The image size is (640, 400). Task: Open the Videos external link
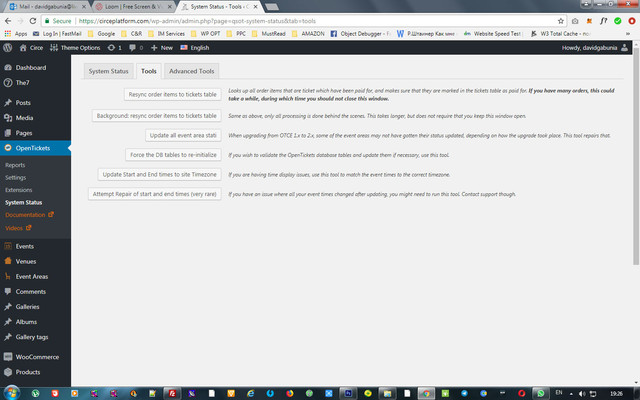pyautogui.click(x=18, y=228)
